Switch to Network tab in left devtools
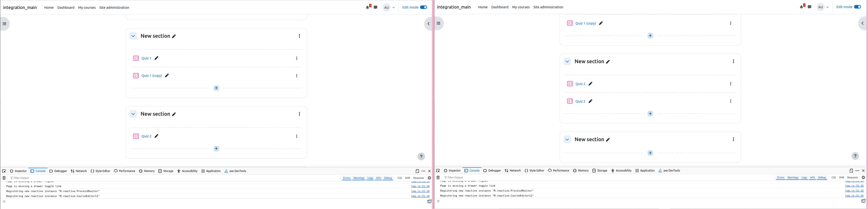 [79, 171]
